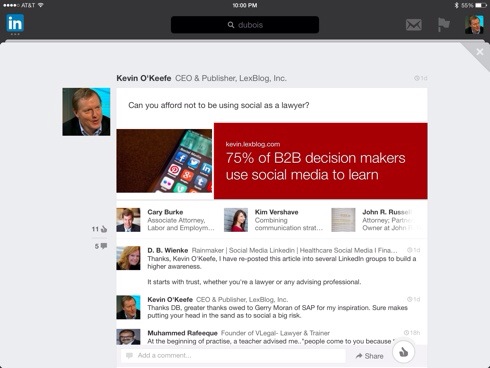
Task: Tap the magnifier icon in search bar
Action: tap(231, 25)
